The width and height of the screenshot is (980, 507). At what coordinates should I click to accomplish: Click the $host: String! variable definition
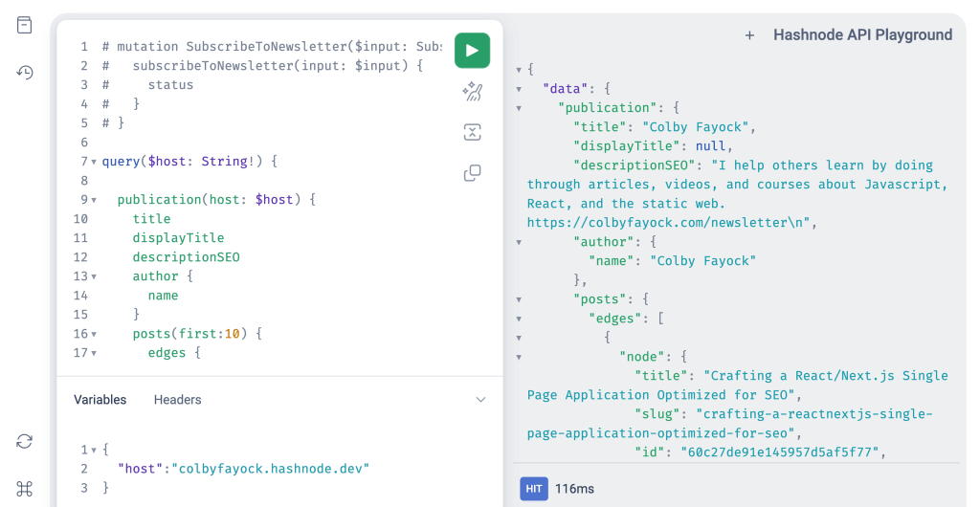(x=201, y=161)
